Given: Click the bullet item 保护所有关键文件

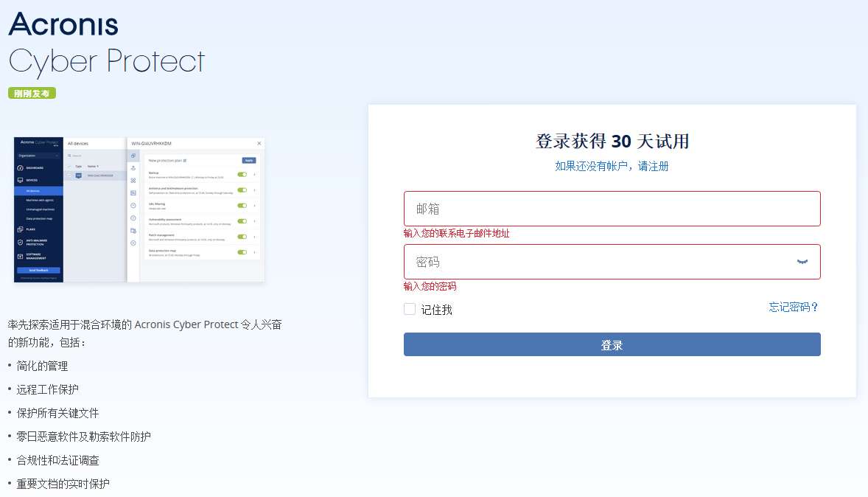Looking at the screenshot, I should pos(57,414).
